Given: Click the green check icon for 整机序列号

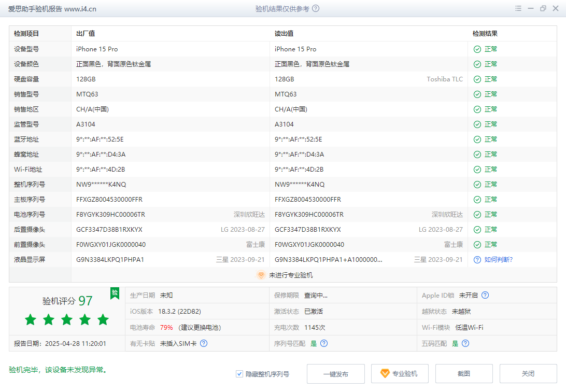Looking at the screenshot, I should pos(477,185).
